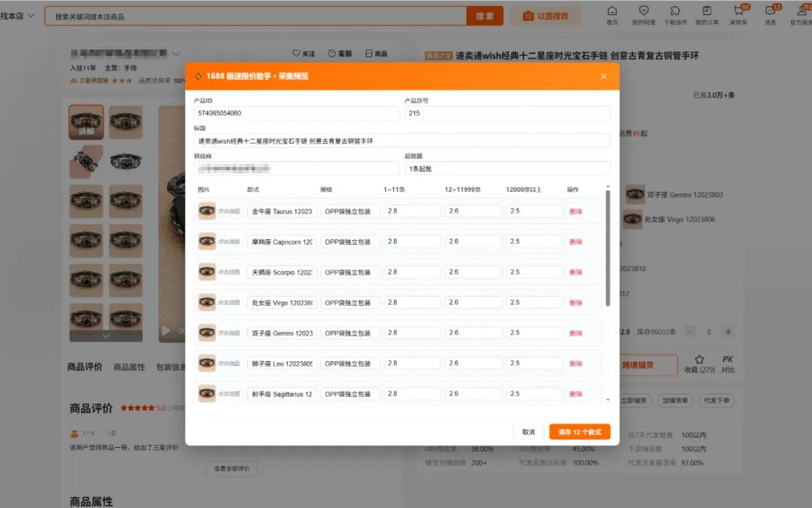Click the scroll-down arrow of style list
The height and width of the screenshot is (508, 812).
(x=607, y=400)
